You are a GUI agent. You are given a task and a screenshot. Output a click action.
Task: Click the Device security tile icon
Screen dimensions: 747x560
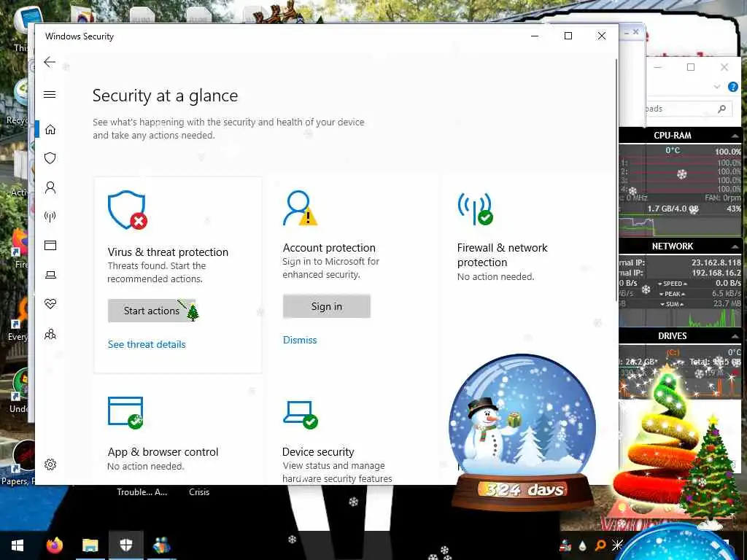[300, 414]
